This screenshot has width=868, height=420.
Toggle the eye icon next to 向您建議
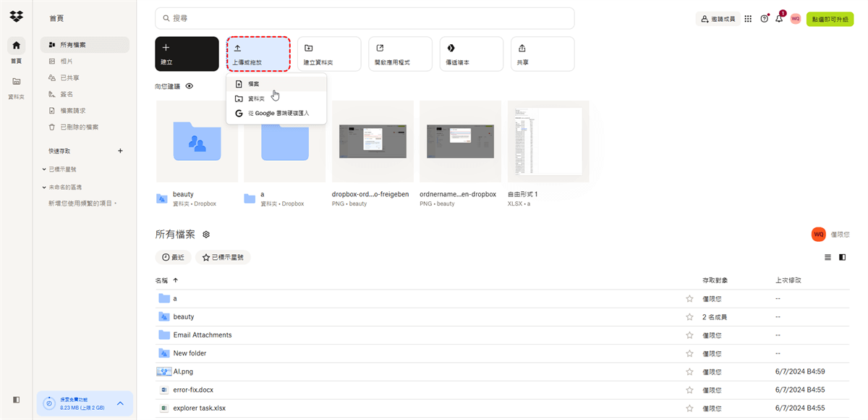[x=190, y=86]
